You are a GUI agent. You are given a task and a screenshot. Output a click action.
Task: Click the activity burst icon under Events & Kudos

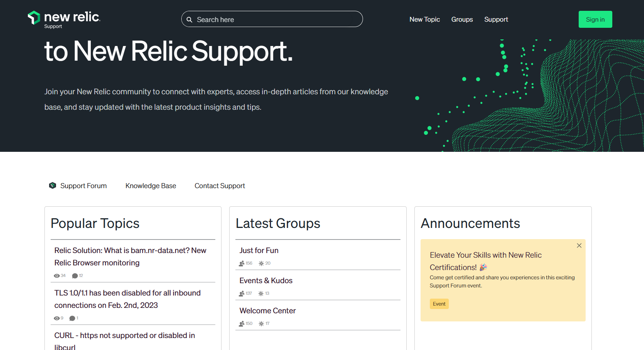(261, 293)
